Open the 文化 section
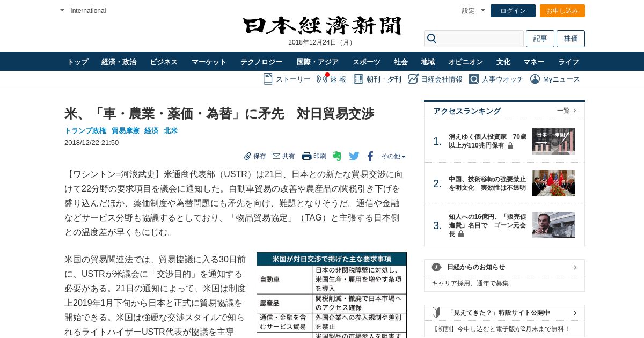The image size is (644, 338). (503, 62)
